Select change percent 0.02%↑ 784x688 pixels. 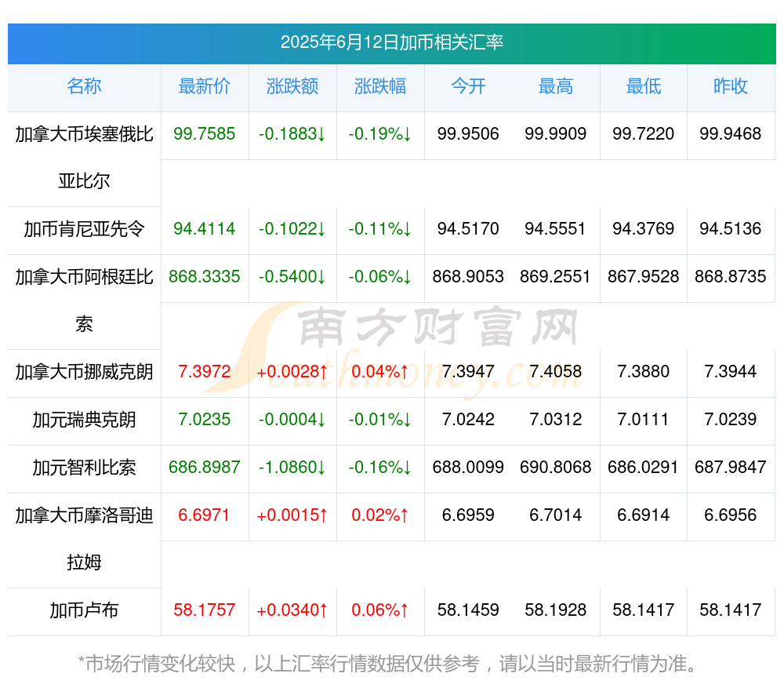[x=380, y=515]
